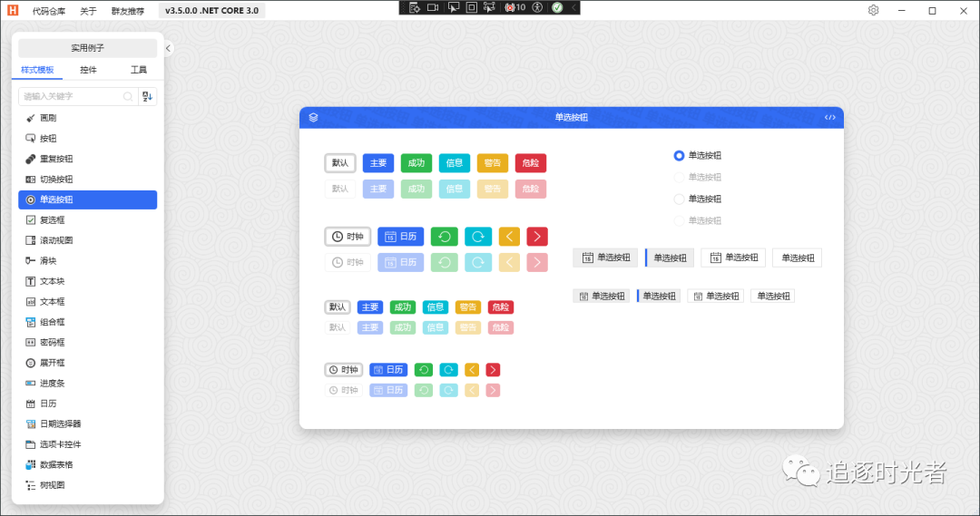
Task: Choose the large enabled orange 警告 radio button
Action: 493,163
